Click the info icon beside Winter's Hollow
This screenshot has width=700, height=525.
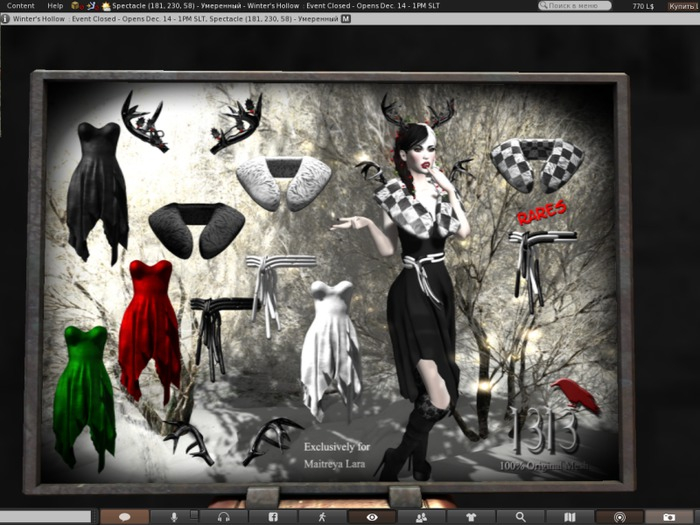pyautogui.click(x=6, y=18)
